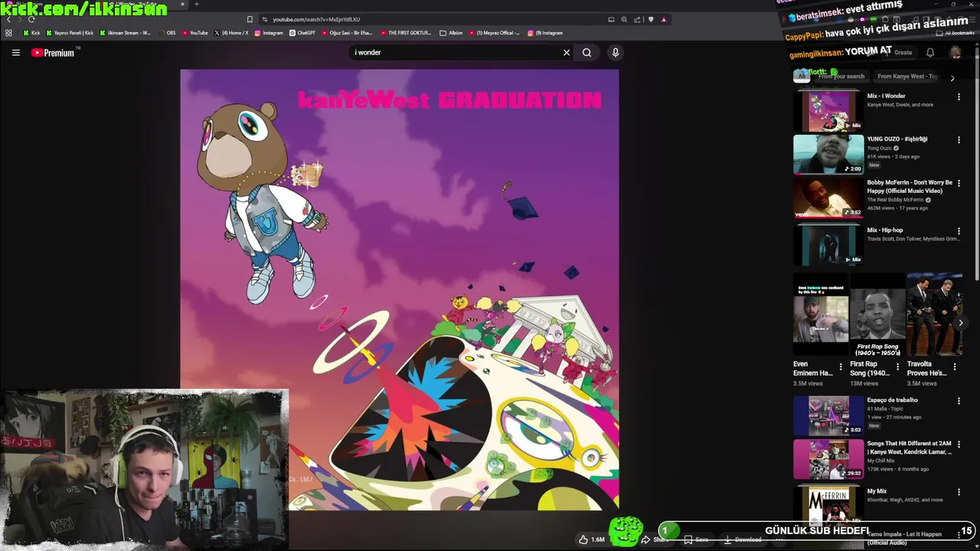Screen dimensions: 980x551
Task: Open options for YUNG OUZO video
Action: [x=959, y=140]
